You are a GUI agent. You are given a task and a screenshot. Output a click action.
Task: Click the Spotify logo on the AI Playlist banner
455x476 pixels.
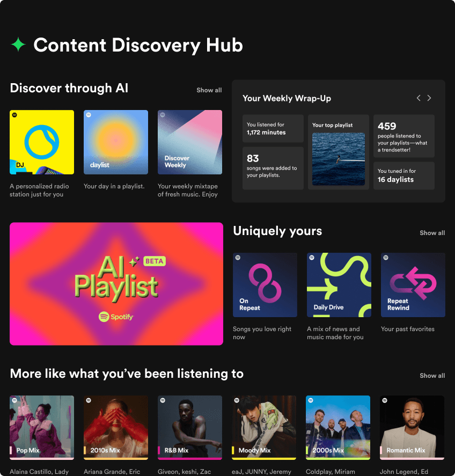[x=116, y=317]
